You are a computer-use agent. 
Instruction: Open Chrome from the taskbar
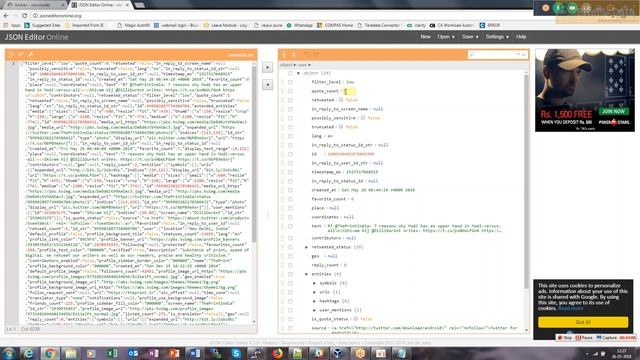[x=50, y=353]
